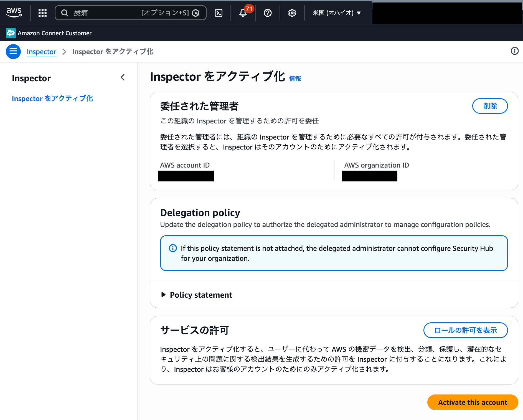Open Amazon Connect Customer shortcut
Screen dimensions: 523x420
(x=49, y=33)
